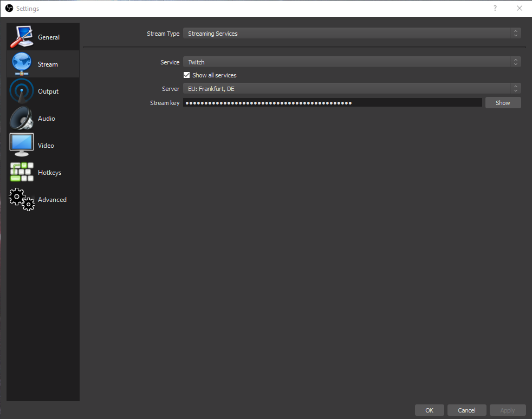The height and width of the screenshot is (419, 532).
Task: Reveal stream key with Show button
Action: pyautogui.click(x=503, y=103)
